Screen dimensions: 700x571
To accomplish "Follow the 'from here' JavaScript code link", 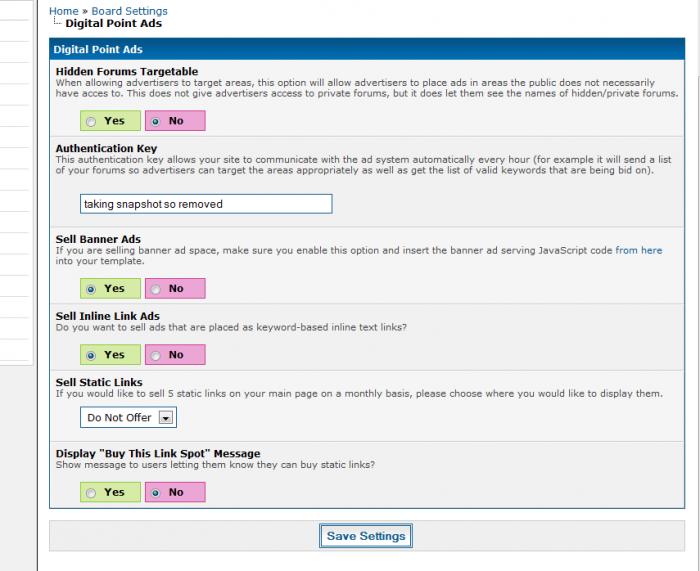I will pos(638,250).
